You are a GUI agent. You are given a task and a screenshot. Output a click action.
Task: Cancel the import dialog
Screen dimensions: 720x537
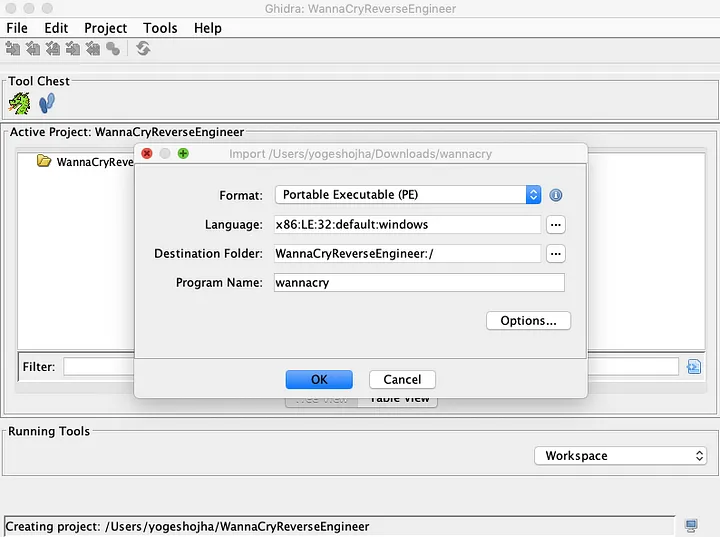pos(402,379)
